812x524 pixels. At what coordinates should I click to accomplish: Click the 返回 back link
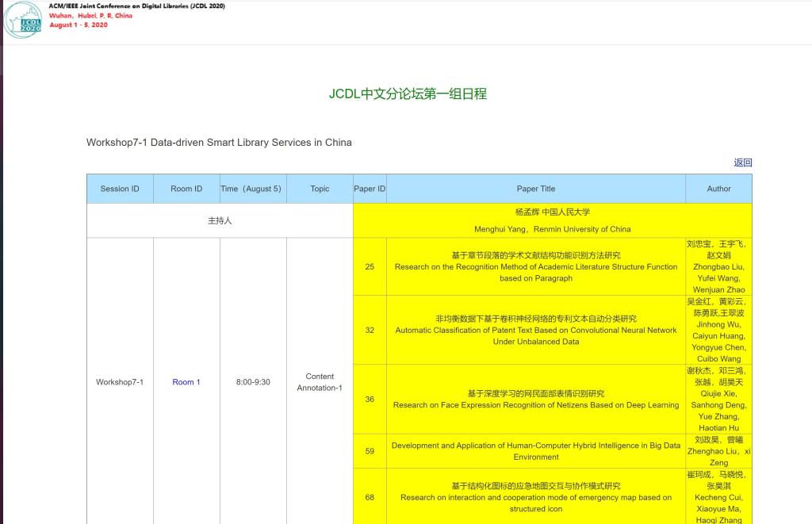(x=742, y=163)
